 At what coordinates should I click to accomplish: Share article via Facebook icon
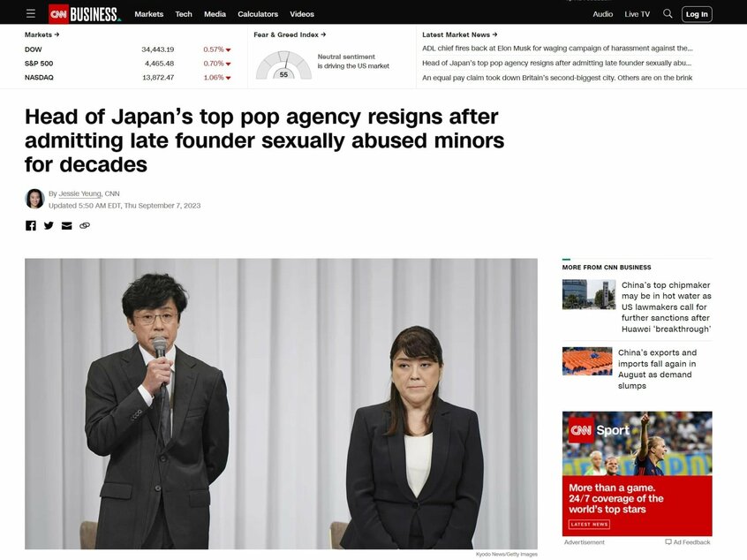[31, 225]
